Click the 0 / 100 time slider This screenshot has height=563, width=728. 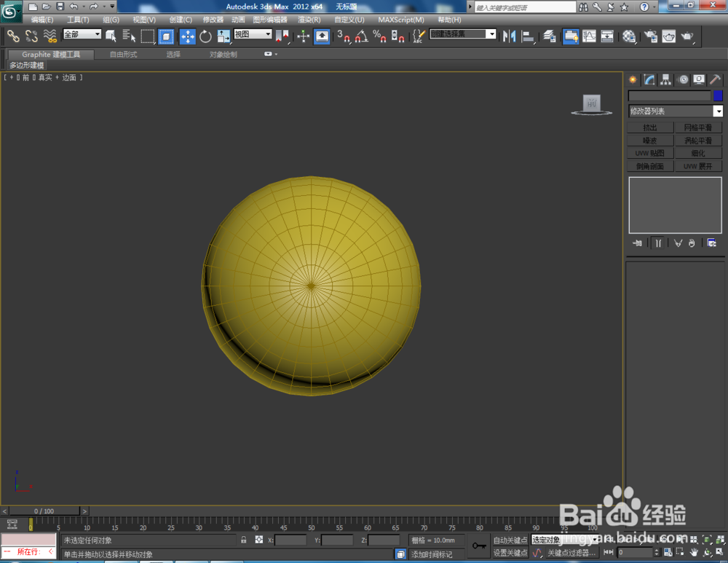click(44, 511)
